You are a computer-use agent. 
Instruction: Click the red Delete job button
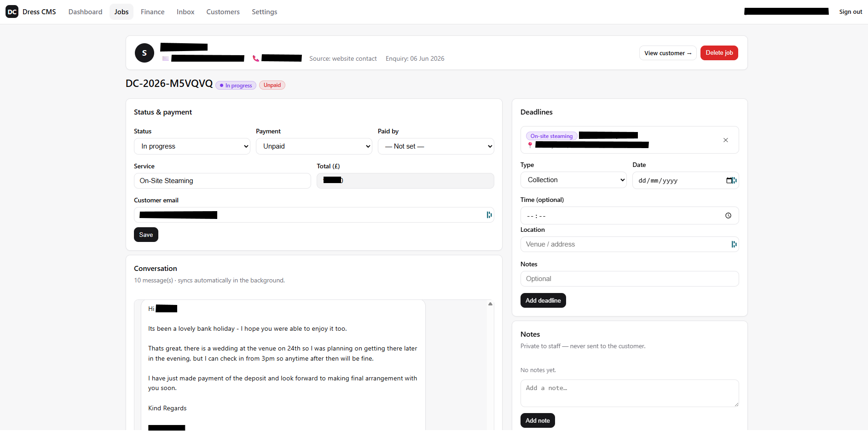[719, 53]
